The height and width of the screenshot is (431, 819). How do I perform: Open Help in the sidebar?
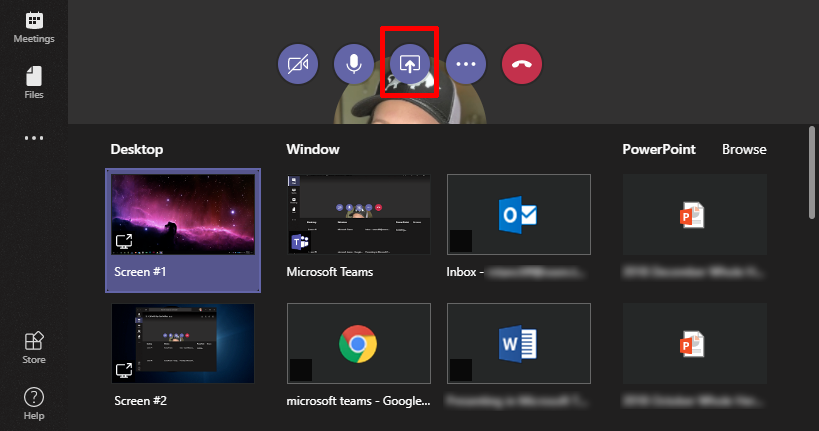point(34,403)
